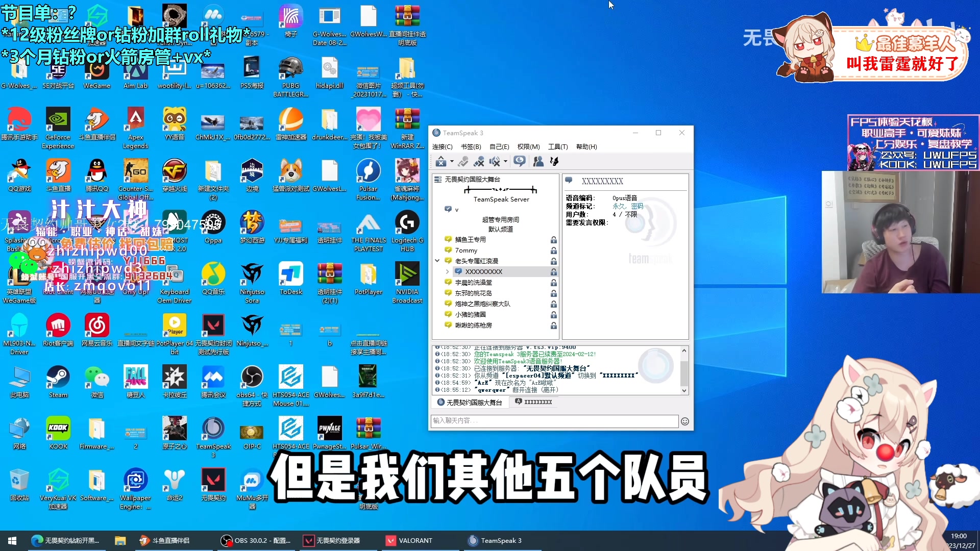Select the PUBG BATTLEGROUNDS desktop icon
980x551 pixels.
[291, 76]
